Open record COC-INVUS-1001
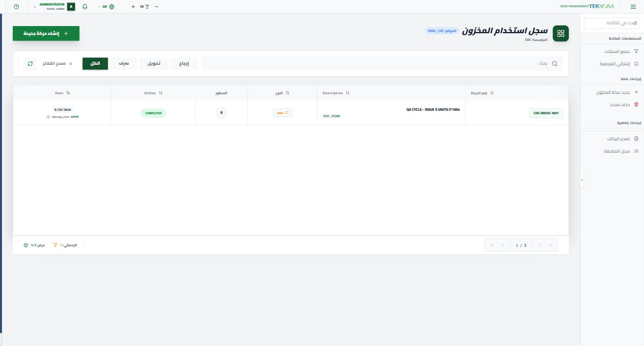Screen dimensions: 644x346 pyautogui.click(x=546, y=113)
